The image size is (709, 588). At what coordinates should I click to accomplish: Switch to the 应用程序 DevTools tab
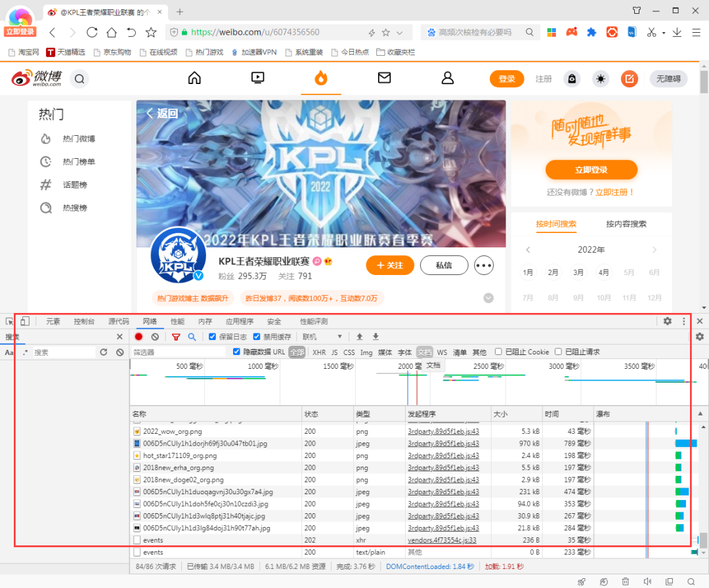pyautogui.click(x=240, y=322)
